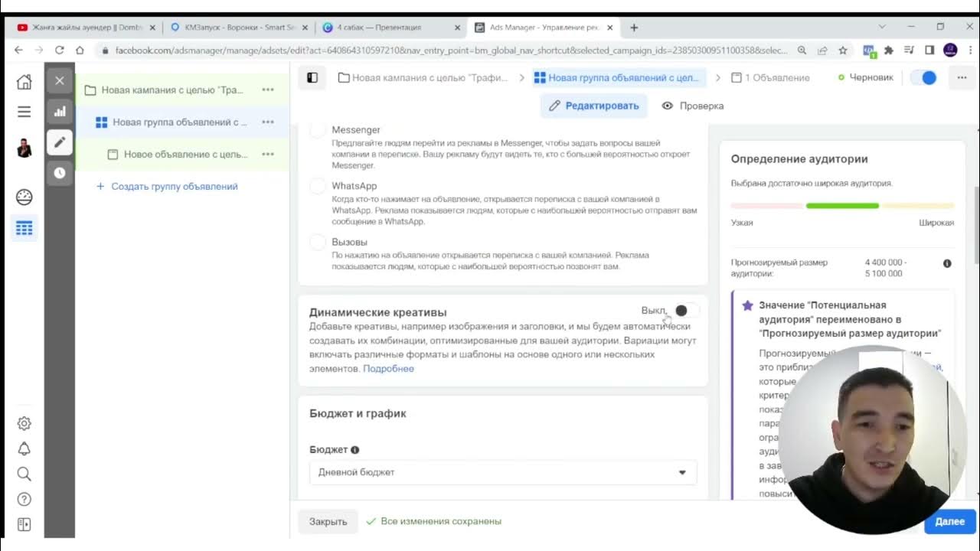Image resolution: width=980 pixels, height=551 pixels.
Task: Click the browser back arrow
Action: pos(19,50)
